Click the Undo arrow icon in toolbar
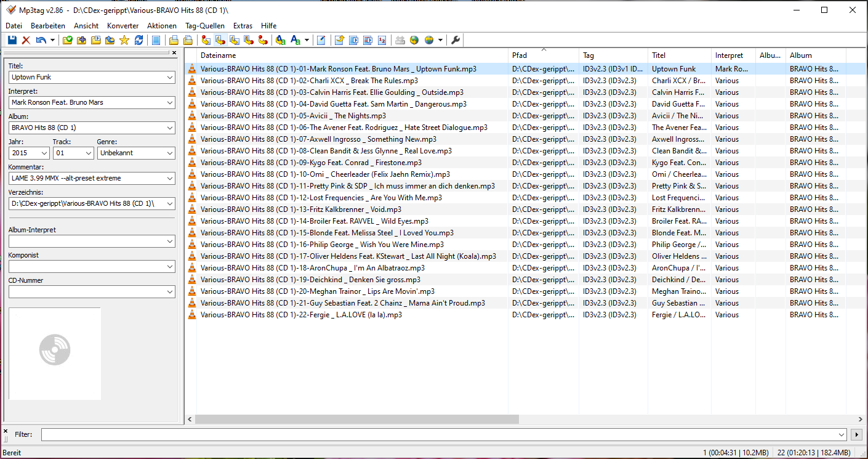 [x=41, y=40]
